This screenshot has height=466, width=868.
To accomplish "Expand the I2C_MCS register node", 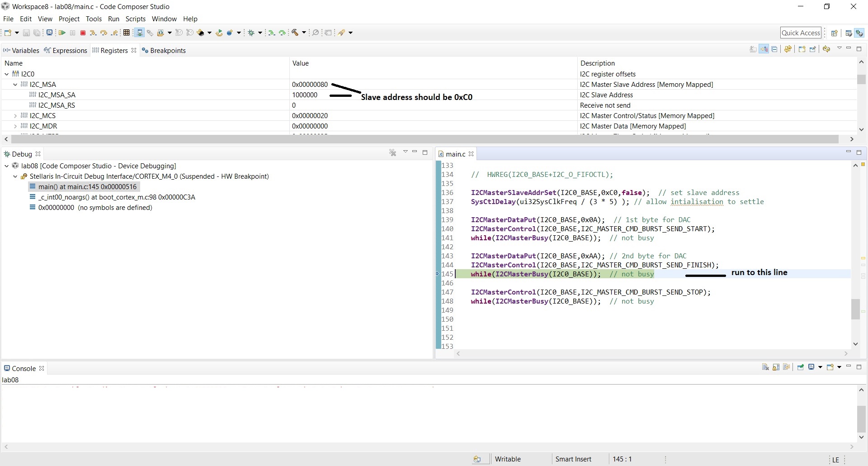I will 15,116.
